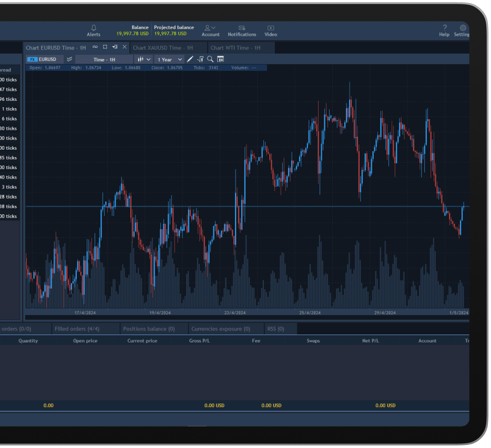The width and height of the screenshot is (491, 448).
Task: Open the 1 Year range dropdown
Action: [x=169, y=59]
